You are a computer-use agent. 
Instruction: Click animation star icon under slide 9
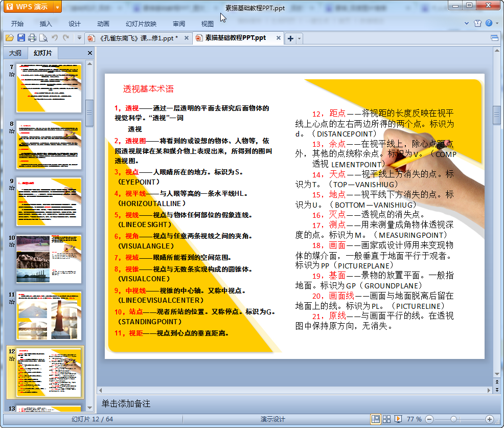click(x=12, y=188)
